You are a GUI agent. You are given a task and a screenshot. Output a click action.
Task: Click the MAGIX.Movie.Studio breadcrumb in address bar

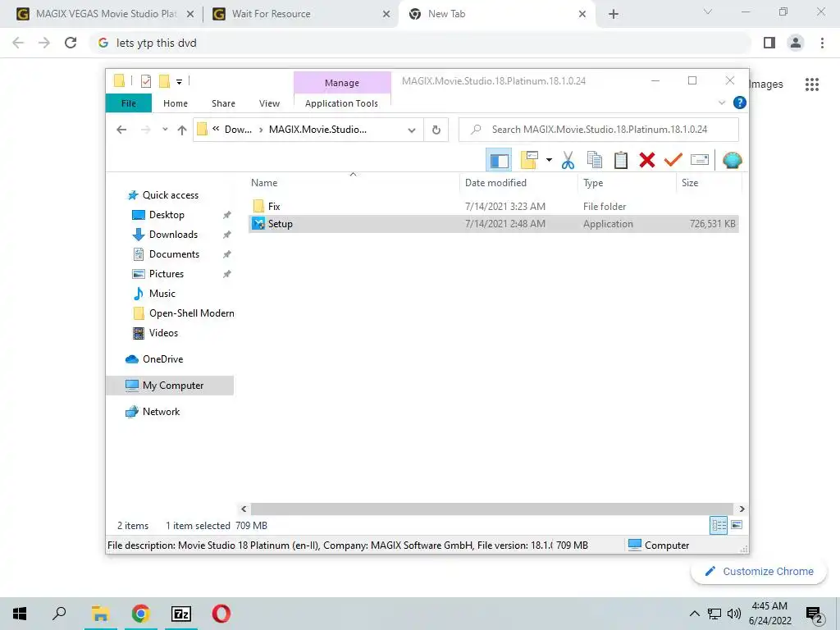317,130
